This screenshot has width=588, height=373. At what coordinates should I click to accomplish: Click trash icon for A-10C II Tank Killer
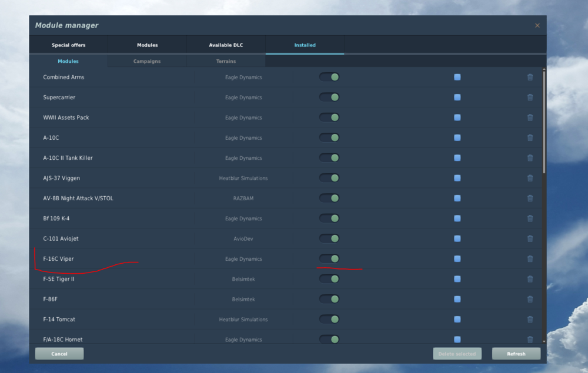[530, 158]
